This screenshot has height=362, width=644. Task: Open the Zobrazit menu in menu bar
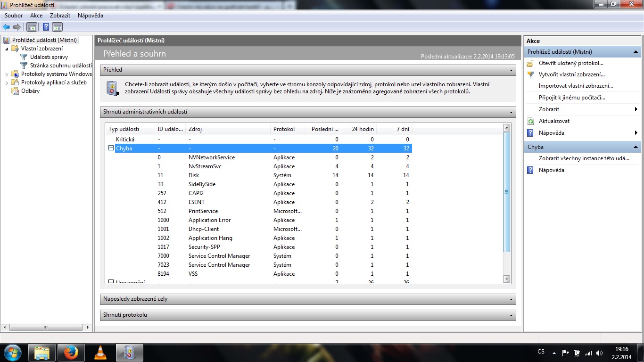[60, 16]
